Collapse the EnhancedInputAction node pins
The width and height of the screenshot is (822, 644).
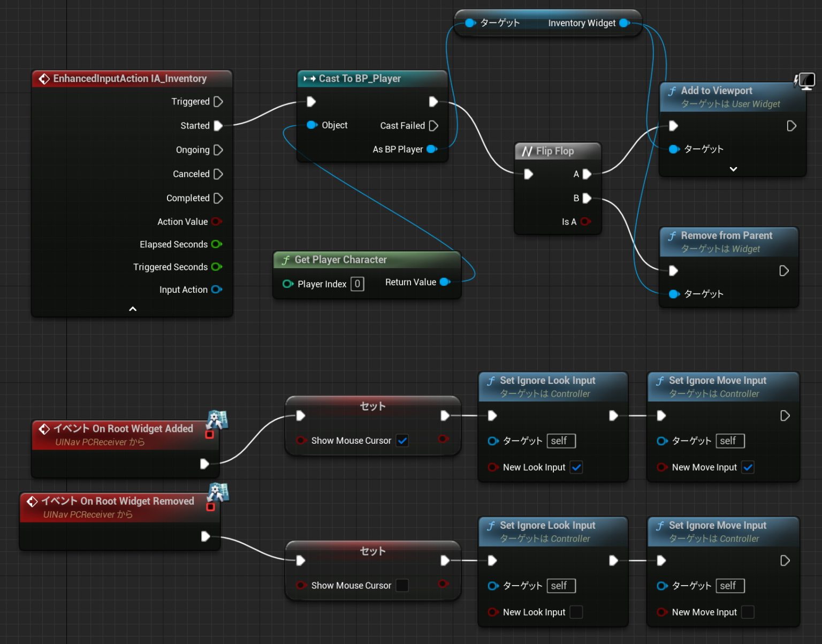point(133,309)
